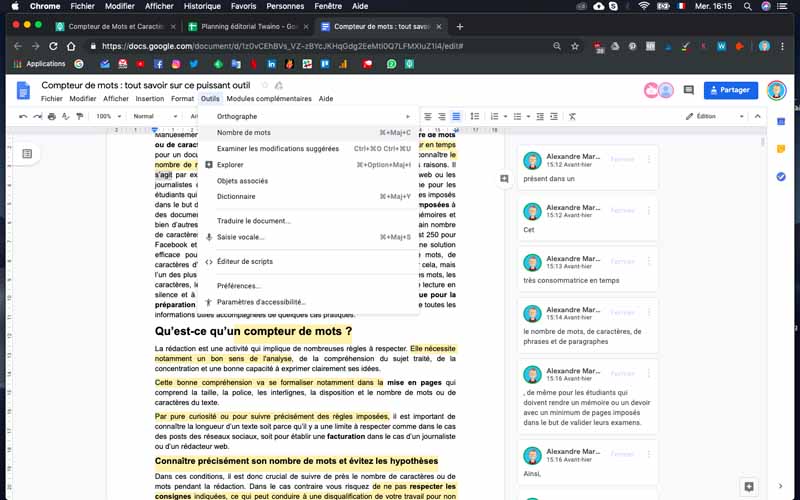
Task: Apply bulleted list formatting
Action: coord(517,116)
